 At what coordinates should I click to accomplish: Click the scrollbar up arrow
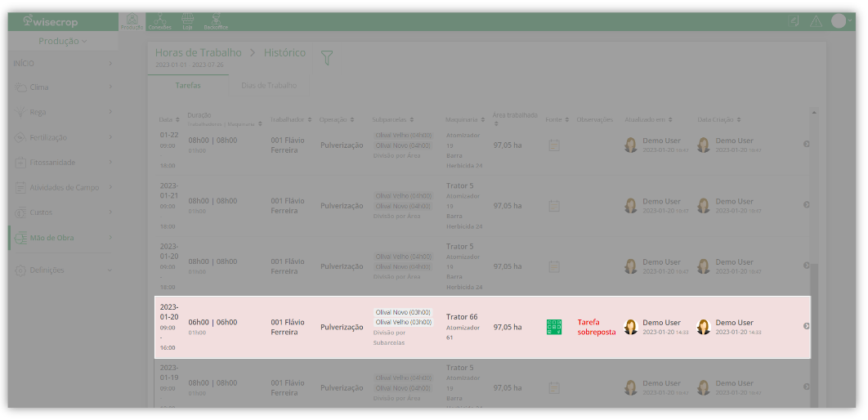(x=814, y=112)
